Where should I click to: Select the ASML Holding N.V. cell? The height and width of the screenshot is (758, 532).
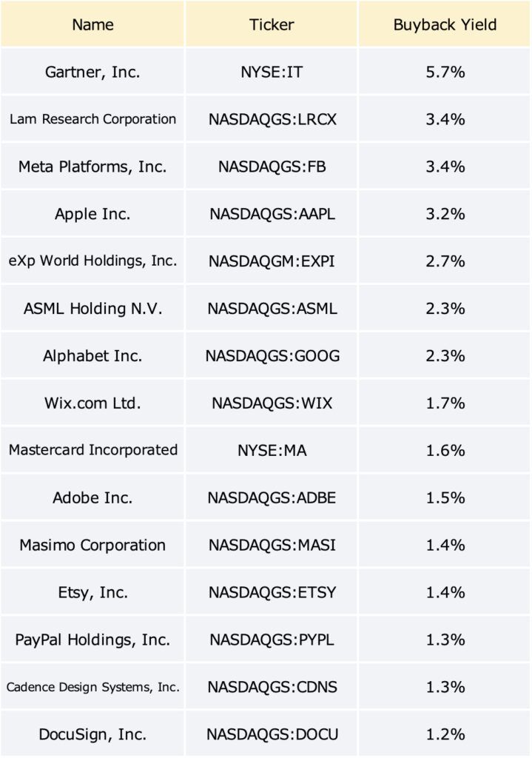point(92,309)
